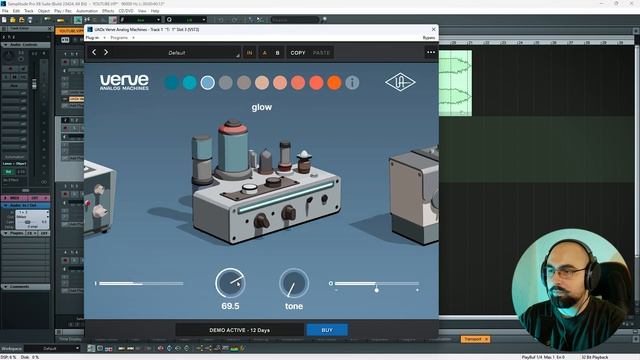
Task: Click in the toolbar Search field
Action: point(294,20)
